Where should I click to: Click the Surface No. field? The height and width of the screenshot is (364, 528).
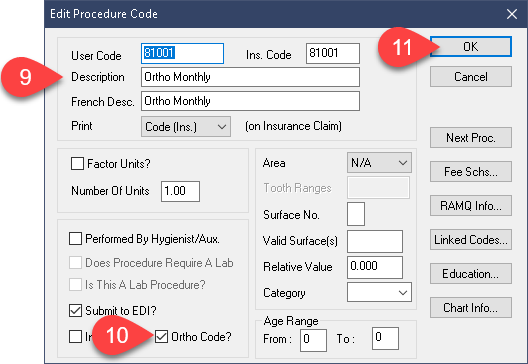356,214
